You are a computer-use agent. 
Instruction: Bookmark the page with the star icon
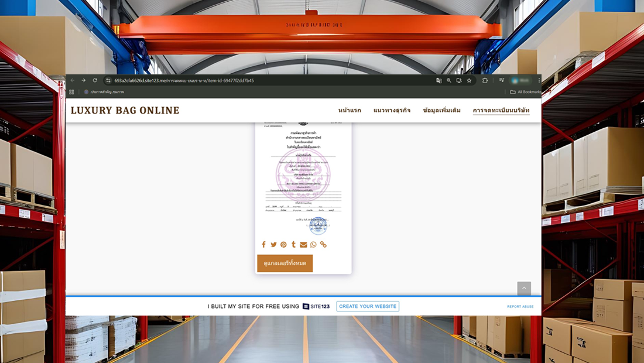469,81
